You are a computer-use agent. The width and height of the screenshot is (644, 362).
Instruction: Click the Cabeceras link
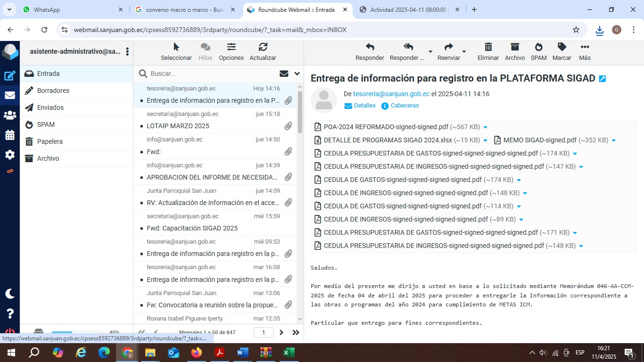[404, 106]
